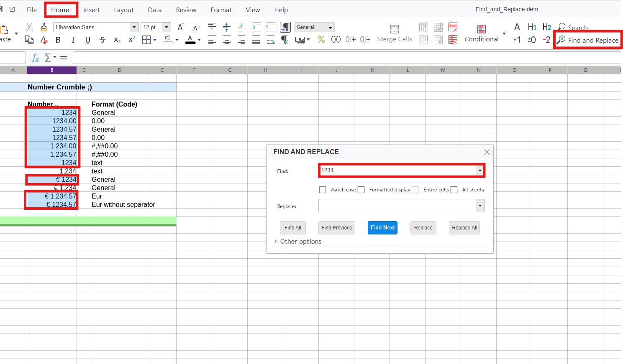Switch to the Insert tab
623x364 pixels.
click(91, 10)
